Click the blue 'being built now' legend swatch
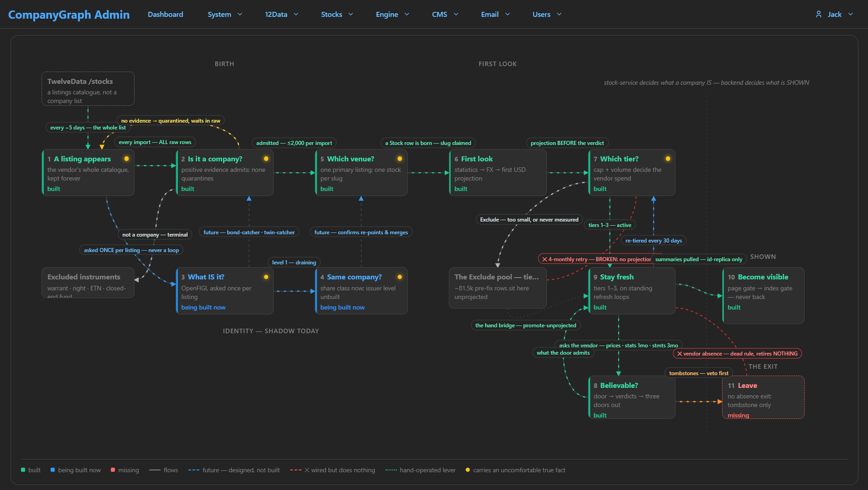The image size is (868, 490). click(53, 470)
